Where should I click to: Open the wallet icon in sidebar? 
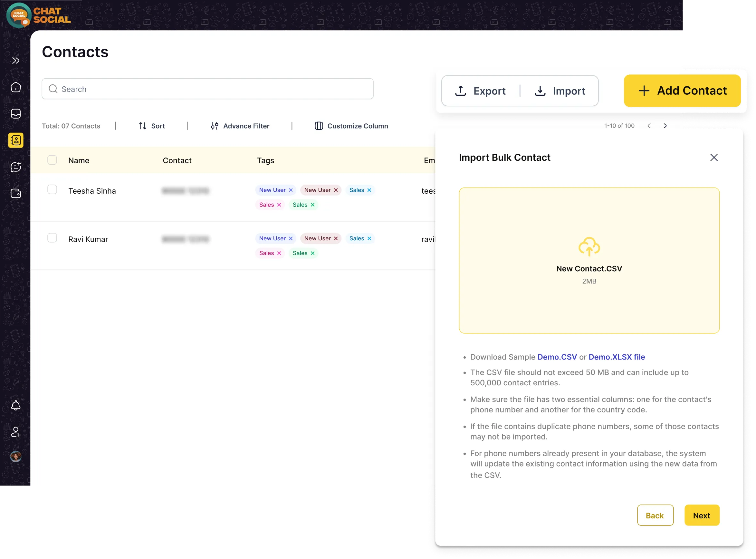15,193
